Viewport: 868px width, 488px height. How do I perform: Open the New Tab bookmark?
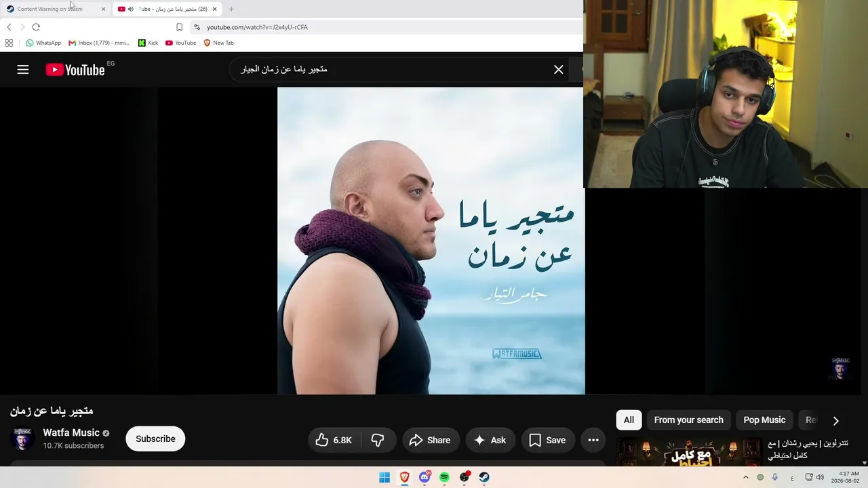(218, 43)
